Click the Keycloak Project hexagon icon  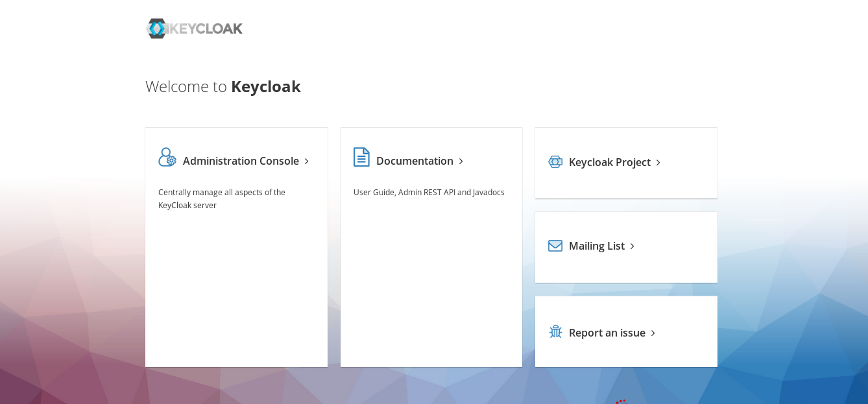(555, 161)
